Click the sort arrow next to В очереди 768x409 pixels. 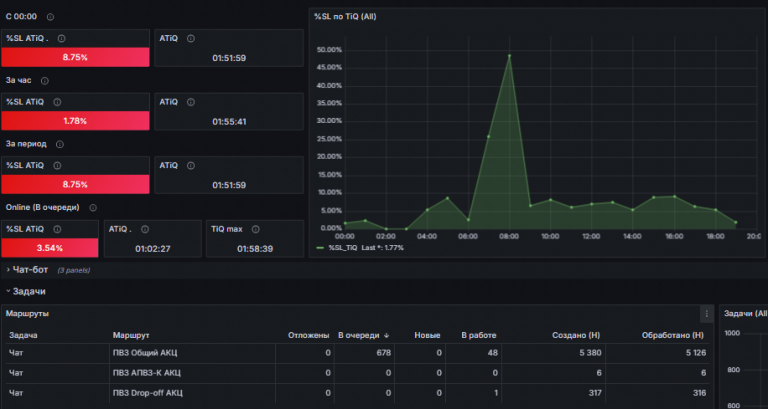coord(386,336)
